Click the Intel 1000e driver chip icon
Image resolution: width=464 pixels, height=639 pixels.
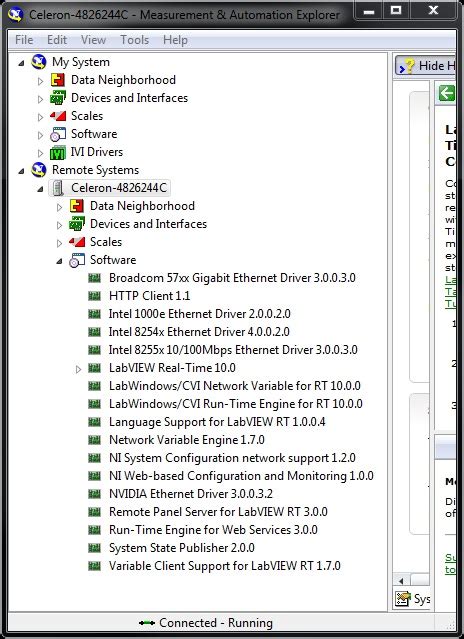click(95, 314)
